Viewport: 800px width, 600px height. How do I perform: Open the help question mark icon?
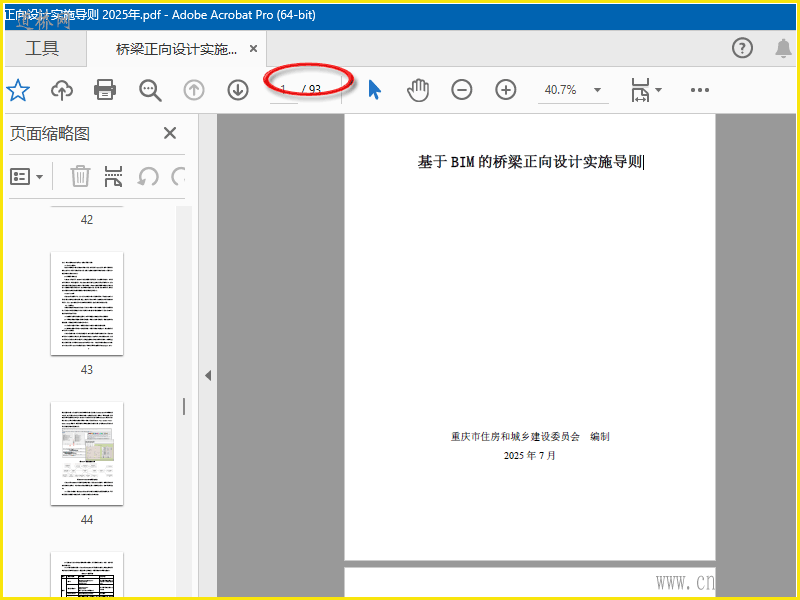pyautogui.click(x=742, y=48)
